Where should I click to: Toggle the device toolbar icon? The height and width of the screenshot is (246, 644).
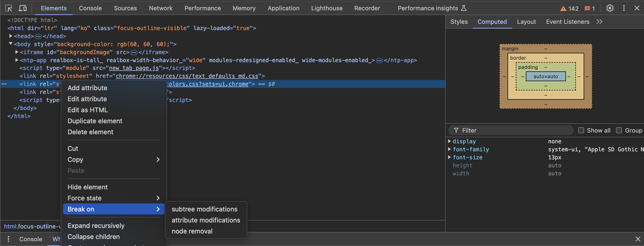(x=23, y=8)
